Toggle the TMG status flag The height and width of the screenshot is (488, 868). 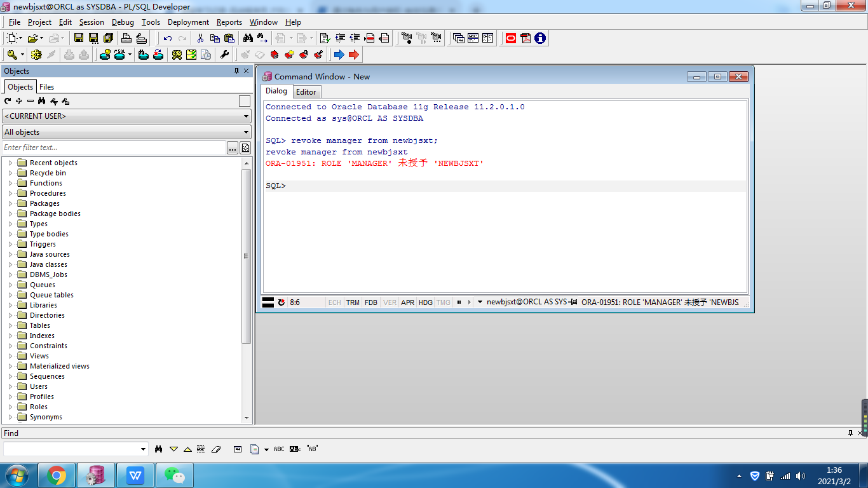click(x=444, y=302)
